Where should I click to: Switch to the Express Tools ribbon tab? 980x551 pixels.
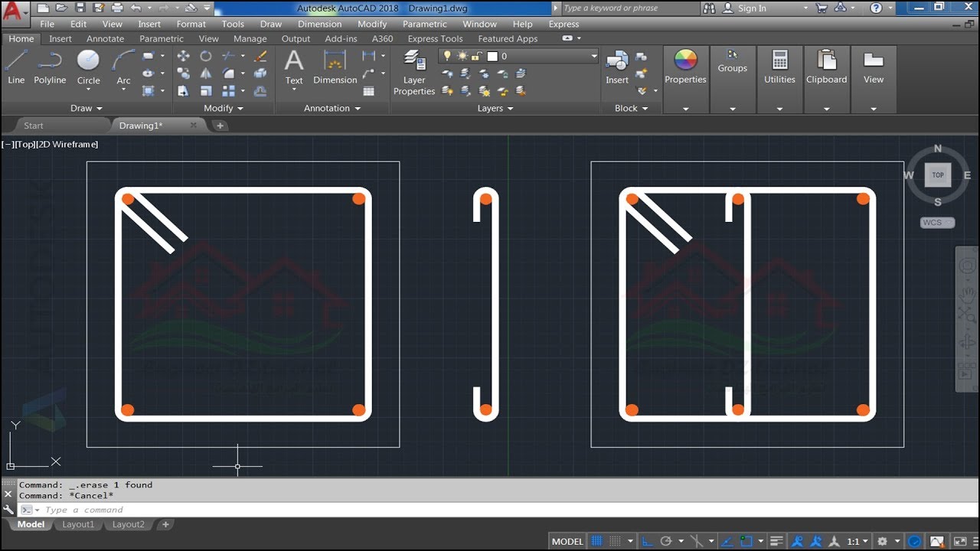coord(435,38)
